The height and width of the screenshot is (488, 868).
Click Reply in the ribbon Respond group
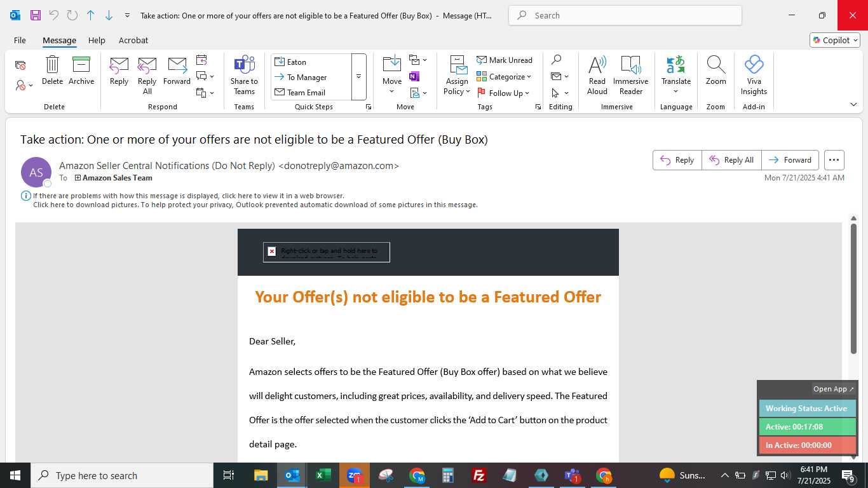119,71
